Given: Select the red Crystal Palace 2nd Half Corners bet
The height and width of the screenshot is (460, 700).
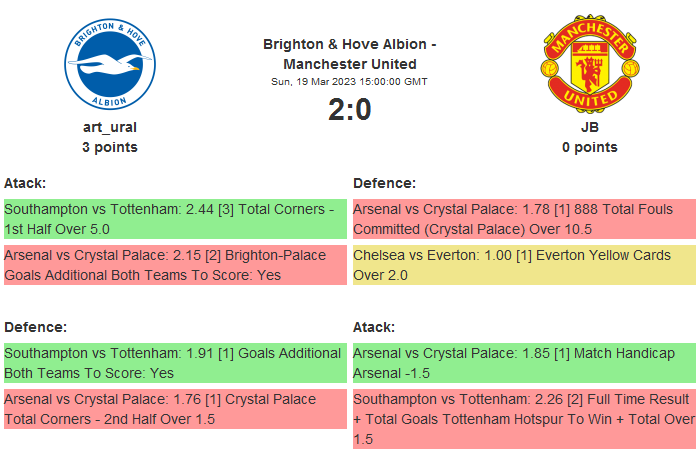Looking at the screenshot, I should pos(175,409).
